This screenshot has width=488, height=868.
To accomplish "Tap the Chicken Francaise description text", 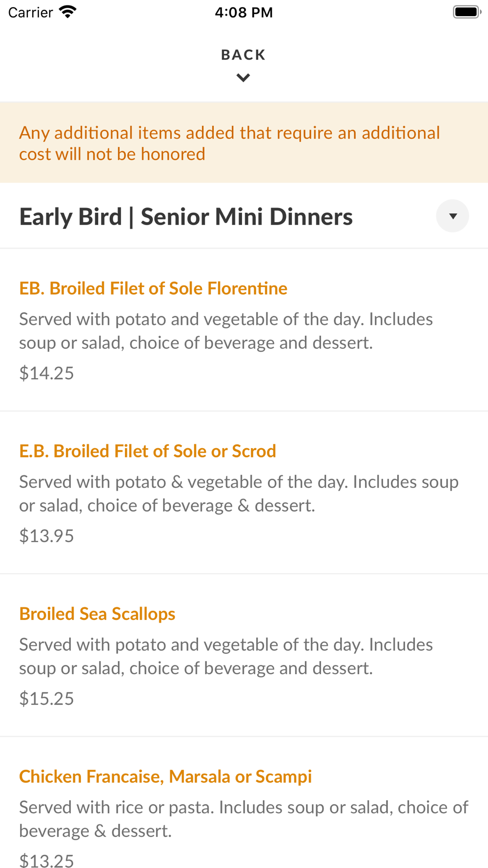I will 244,819.
